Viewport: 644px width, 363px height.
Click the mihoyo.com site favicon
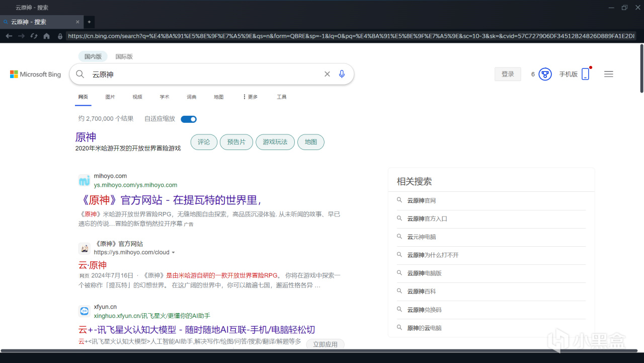pos(84,180)
